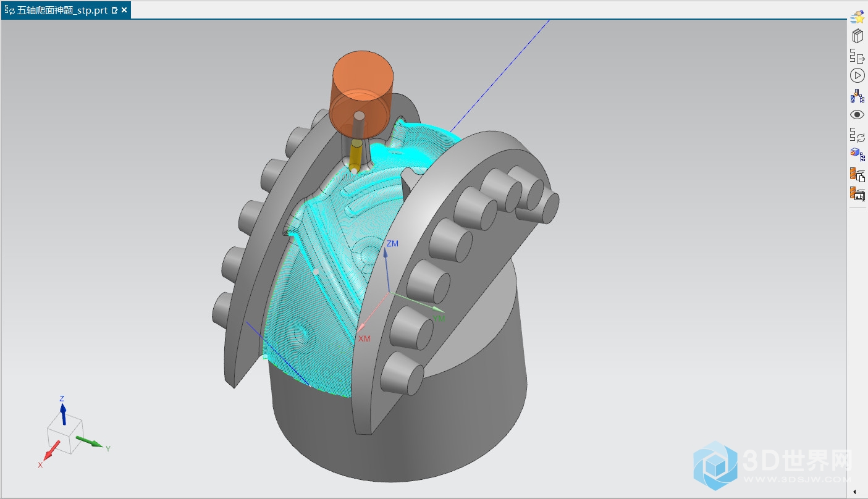Screen dimensions: 868x499
Task: Toggle the eye visibility icon in sidebar
Action: point(857,115)
